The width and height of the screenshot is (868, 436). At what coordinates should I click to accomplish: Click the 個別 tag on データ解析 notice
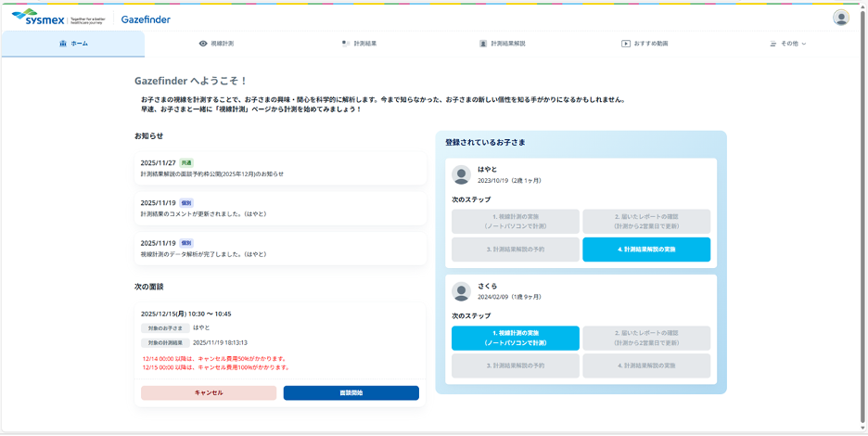(186, 243)
